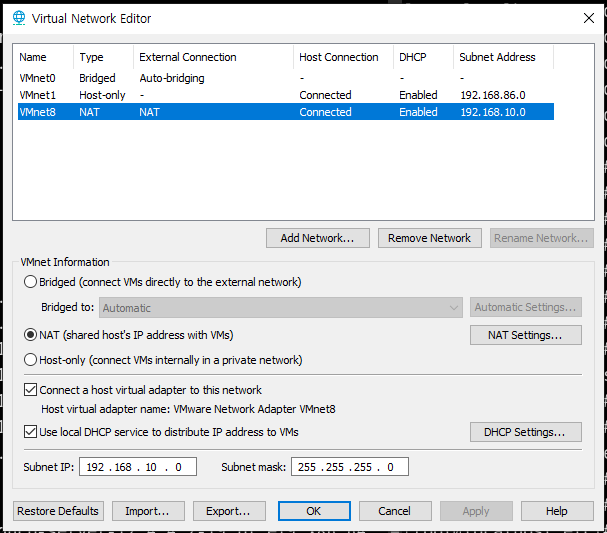607x533 pixels.
Task: Click the Remove Network button
Action: click(x=430, y=238)
